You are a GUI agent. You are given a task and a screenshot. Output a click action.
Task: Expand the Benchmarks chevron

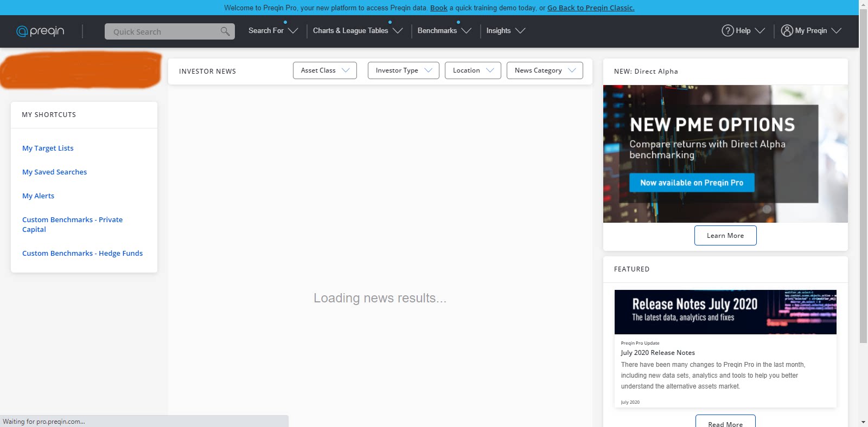tap(466, 31)
